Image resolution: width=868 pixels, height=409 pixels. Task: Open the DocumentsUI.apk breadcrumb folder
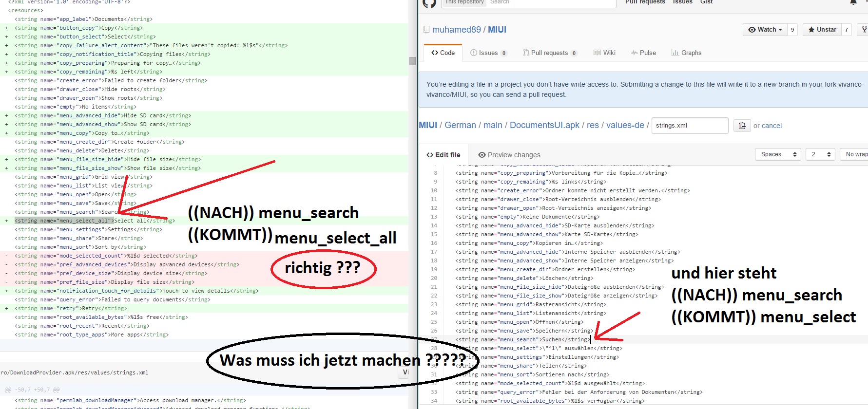click(x=544, y=125)
